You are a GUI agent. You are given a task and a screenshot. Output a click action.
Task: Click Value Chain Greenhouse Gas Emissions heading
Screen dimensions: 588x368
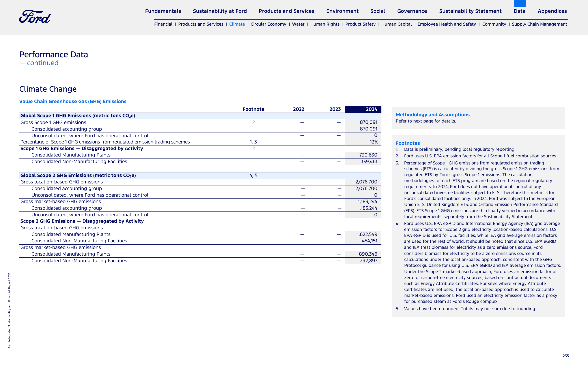click(73, 102)
